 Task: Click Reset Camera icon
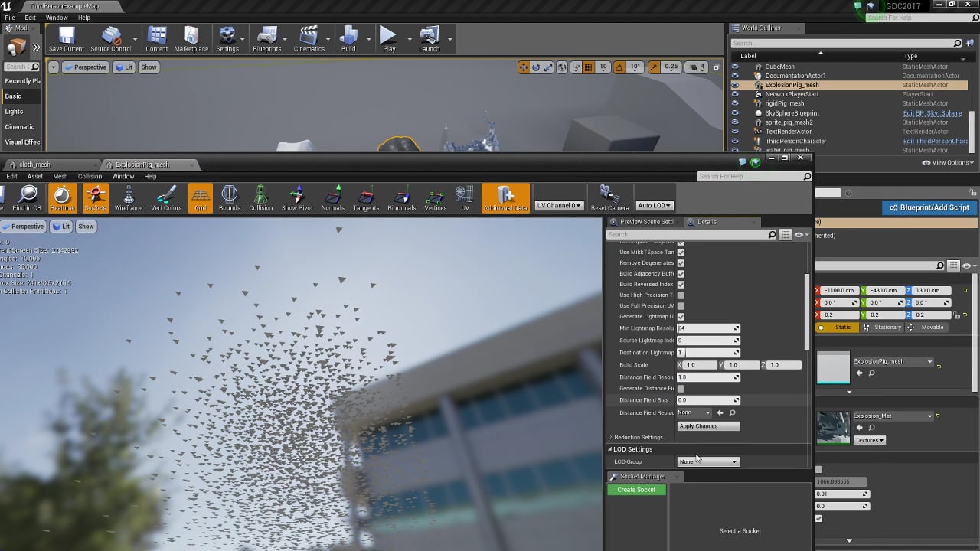tap(610, 198)
